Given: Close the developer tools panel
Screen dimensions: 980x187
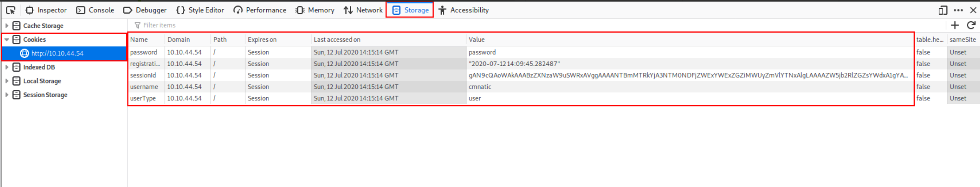Looking at the screenshot, I should pos(973,10).
